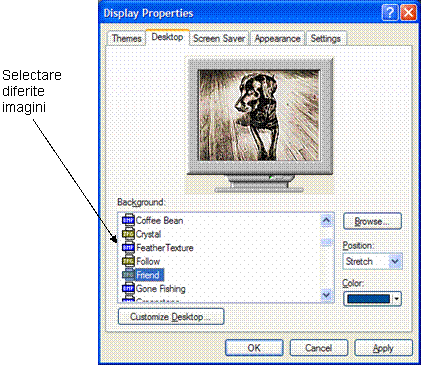Open Customize Desktop options
Screen dimensions: 421x365
171,317
